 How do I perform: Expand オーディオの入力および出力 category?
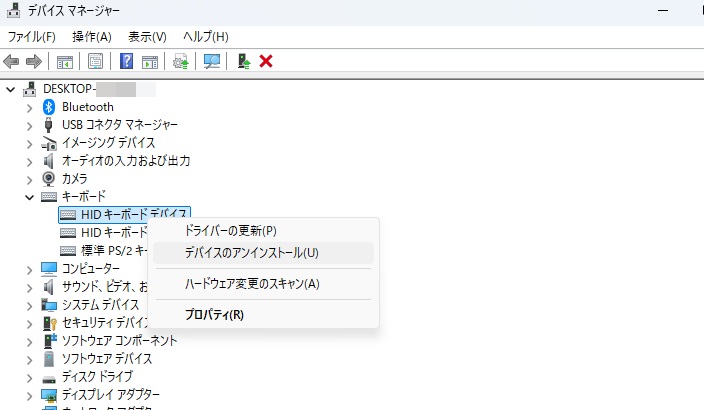pos(30,162)
